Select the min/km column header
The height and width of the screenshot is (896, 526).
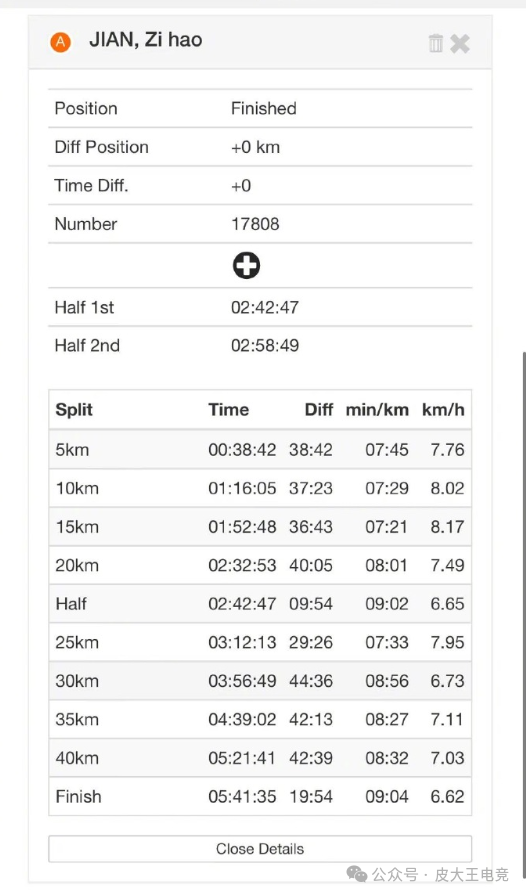[x=377, y=410]
